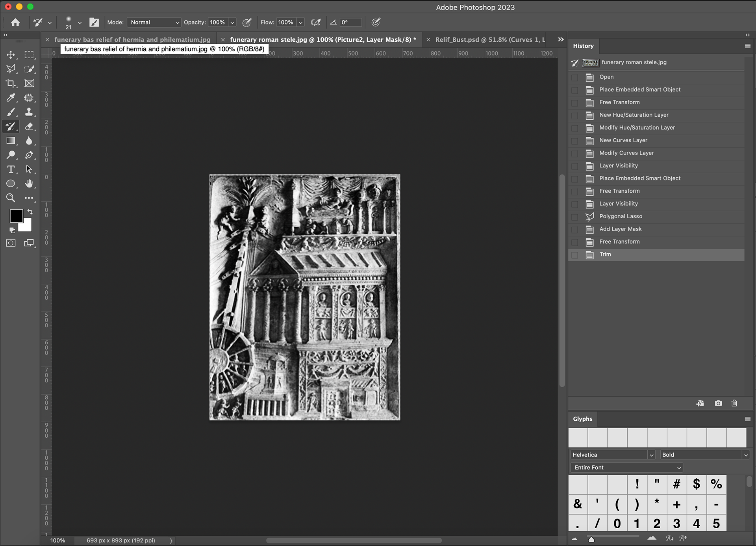Select the Clone Stamp tool
Screen dimensions: 756x546
(x=29, y=112)
